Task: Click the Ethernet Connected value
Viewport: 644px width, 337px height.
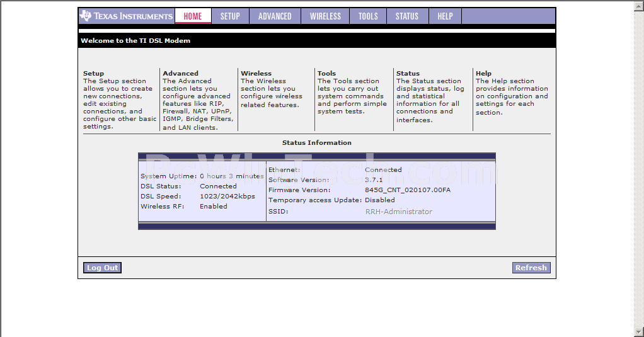Action: point(383,169)
